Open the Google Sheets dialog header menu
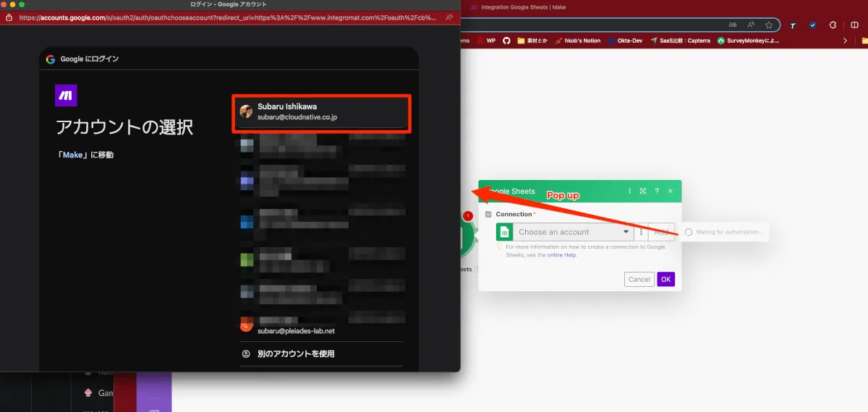 click(629, 191)
